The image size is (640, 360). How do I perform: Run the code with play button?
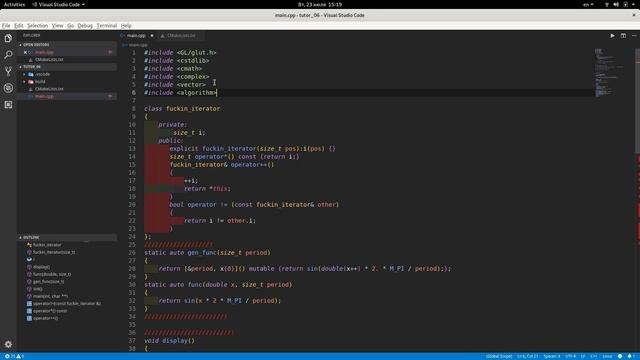point(612,36)
